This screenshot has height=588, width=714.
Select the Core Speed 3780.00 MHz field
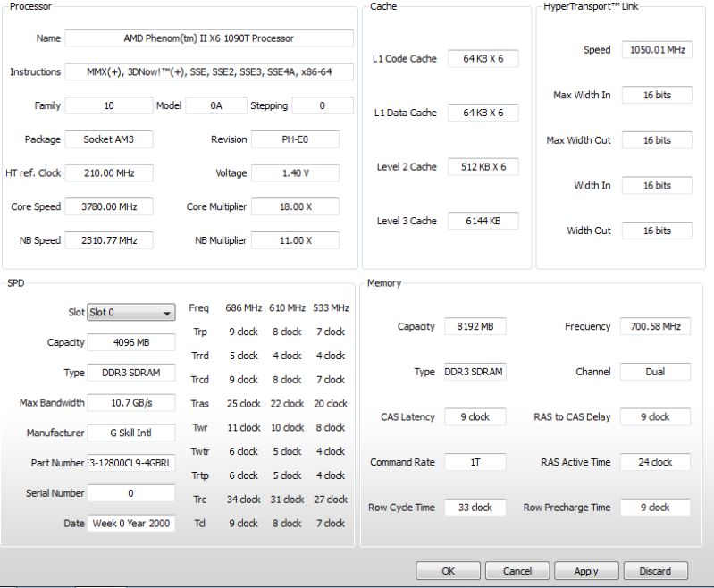point(109,206)
